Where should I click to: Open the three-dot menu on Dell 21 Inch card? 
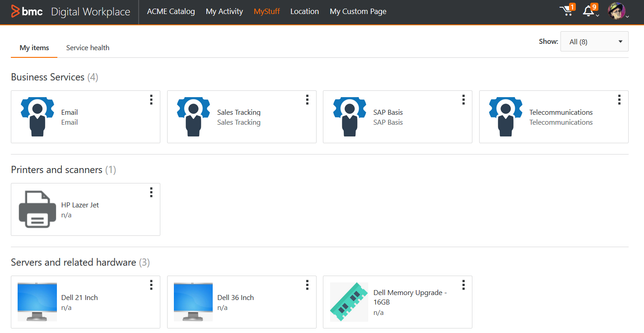(151, 285)
